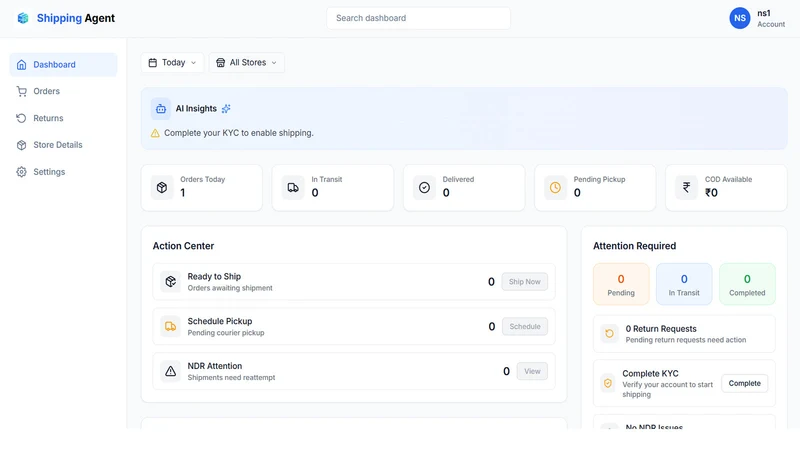Go to Orders in the sidebar

pos(63,91)
